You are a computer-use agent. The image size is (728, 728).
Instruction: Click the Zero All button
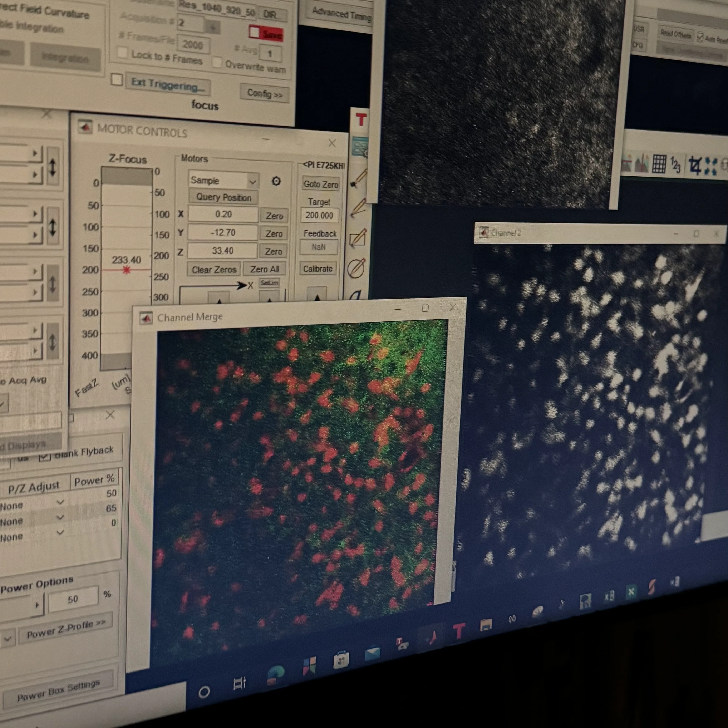coord(265,269)
